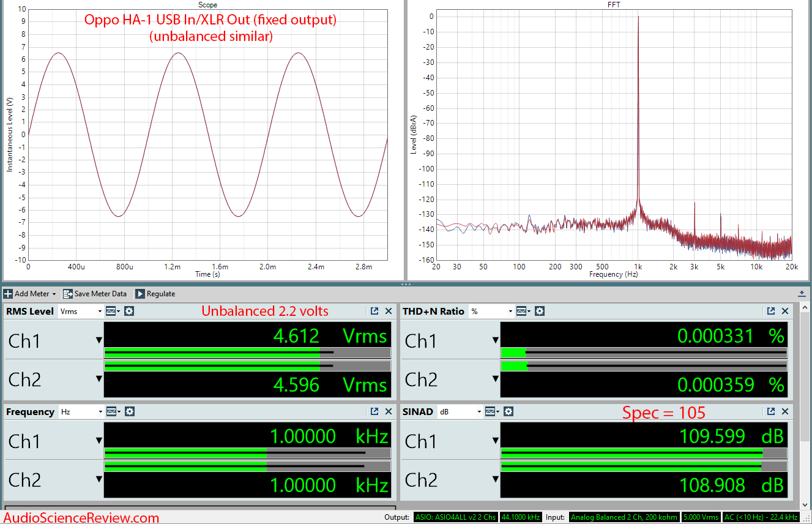Click the THD+N Ch1 0.000331 % reading

[731, 335]
